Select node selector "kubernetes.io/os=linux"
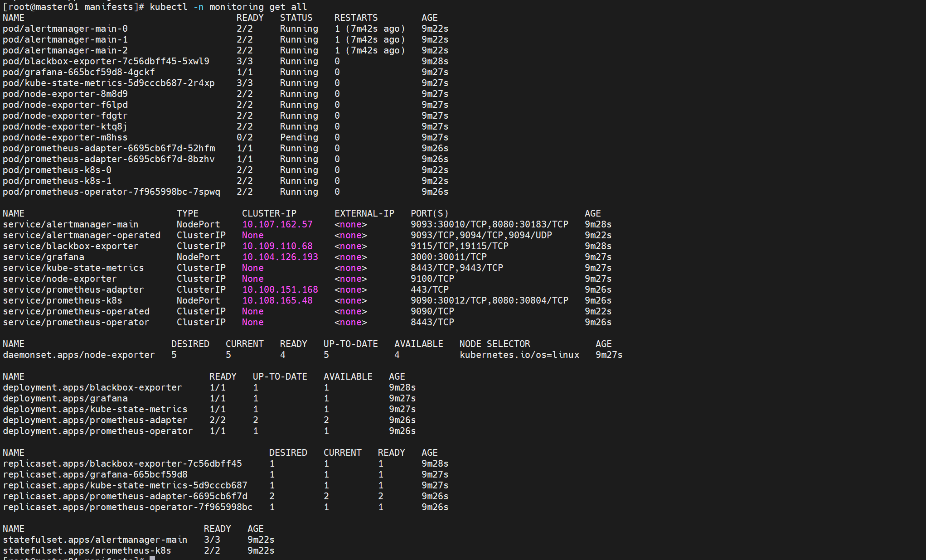The image size is (926, 560). click(x=519, y=355)
